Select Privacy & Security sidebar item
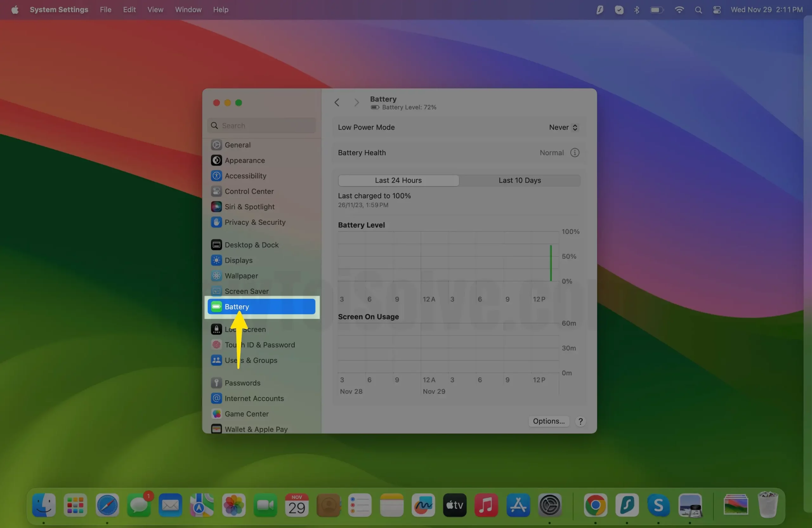The width and height of the screenshot is (812, 528). (x=254, y=222)
